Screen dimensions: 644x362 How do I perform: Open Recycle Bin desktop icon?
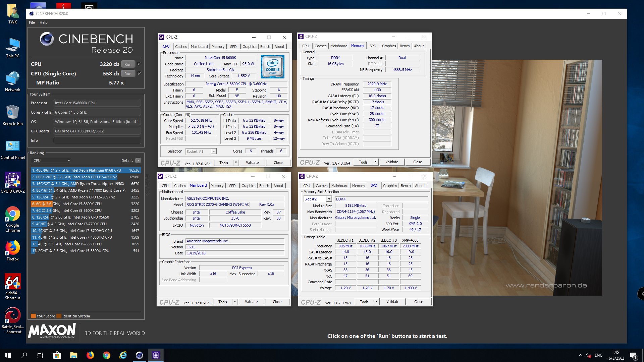coord(12,116)
